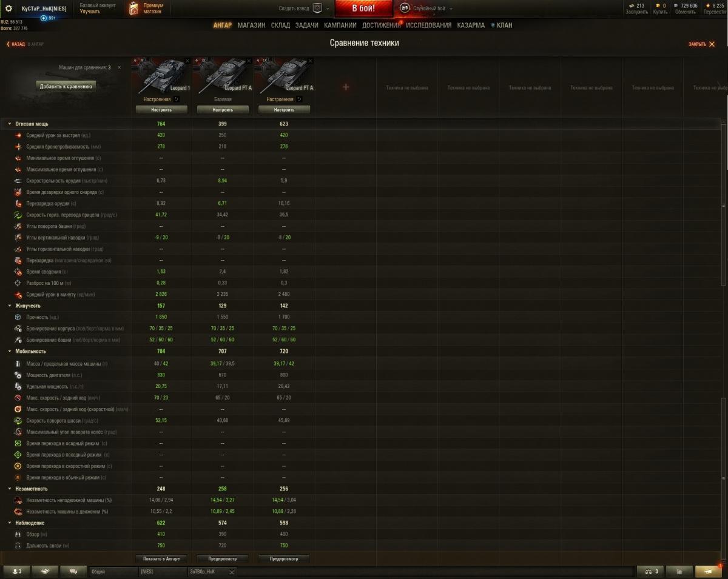Click Настроить under the Базовая Leopard PT A
This screenshot has width=728, height=579.
pyautogui.click(x=223, y=110)
